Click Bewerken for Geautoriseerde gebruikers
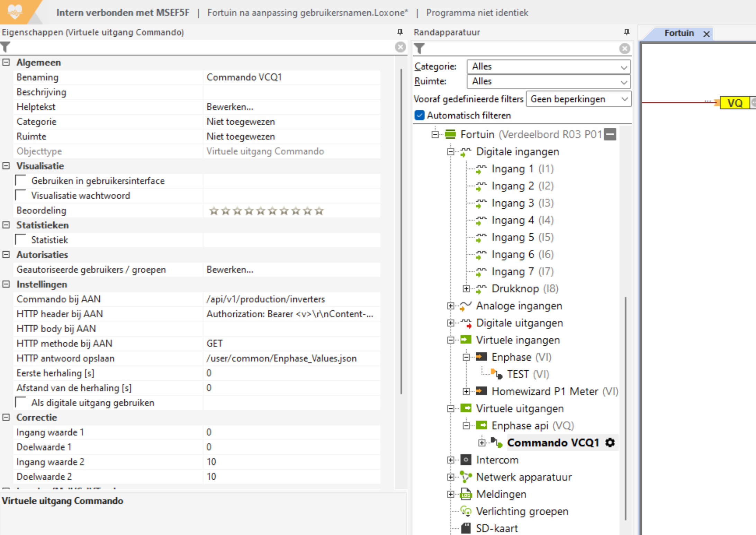This screenshot has width=756, height=535. pyautogui.click(x=230, y=270)
